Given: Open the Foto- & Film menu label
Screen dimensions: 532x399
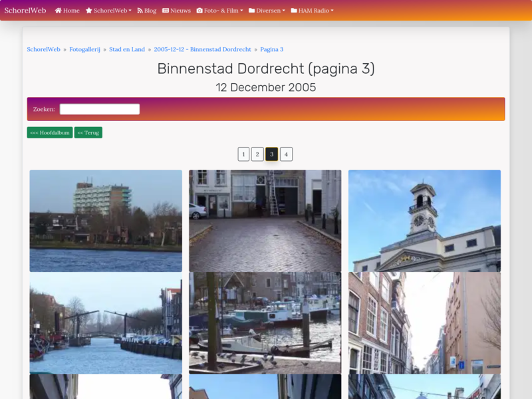Looking at the screenshot, I should [221, 11].
